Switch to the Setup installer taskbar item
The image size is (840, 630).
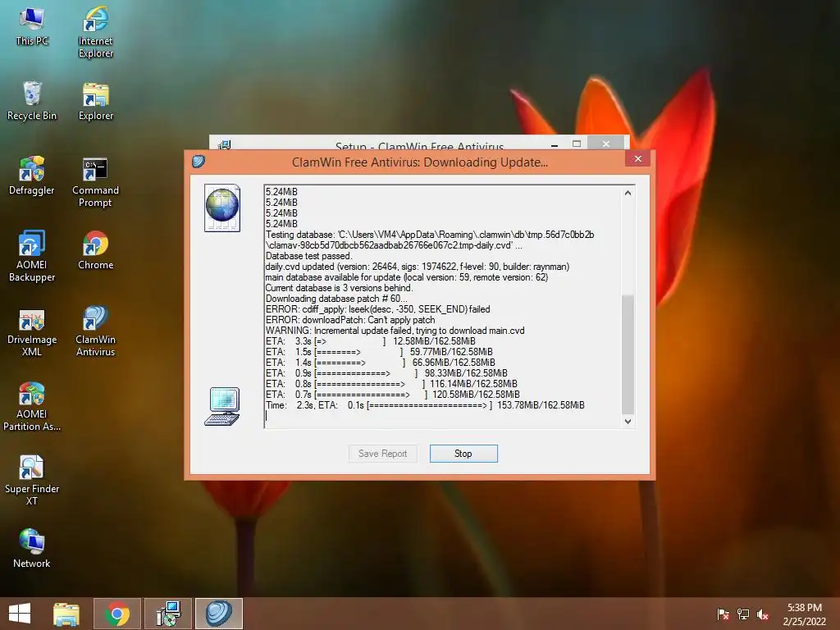[x=168, y=614]
